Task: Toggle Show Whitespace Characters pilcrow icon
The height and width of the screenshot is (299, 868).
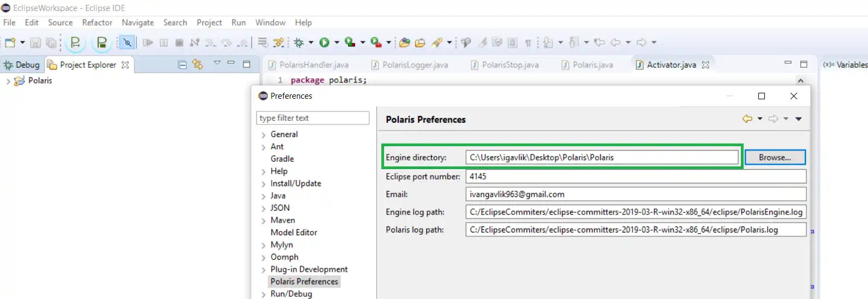Action: (x=528, y=43)
